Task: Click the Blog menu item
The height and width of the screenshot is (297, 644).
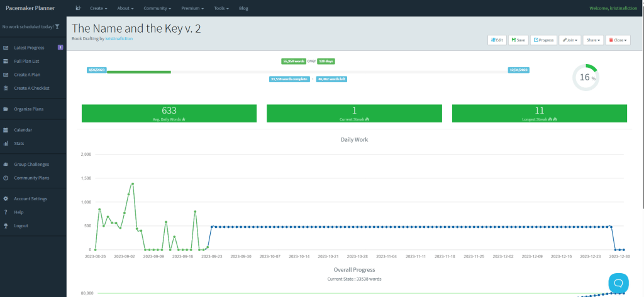Action: coord(244,8)
